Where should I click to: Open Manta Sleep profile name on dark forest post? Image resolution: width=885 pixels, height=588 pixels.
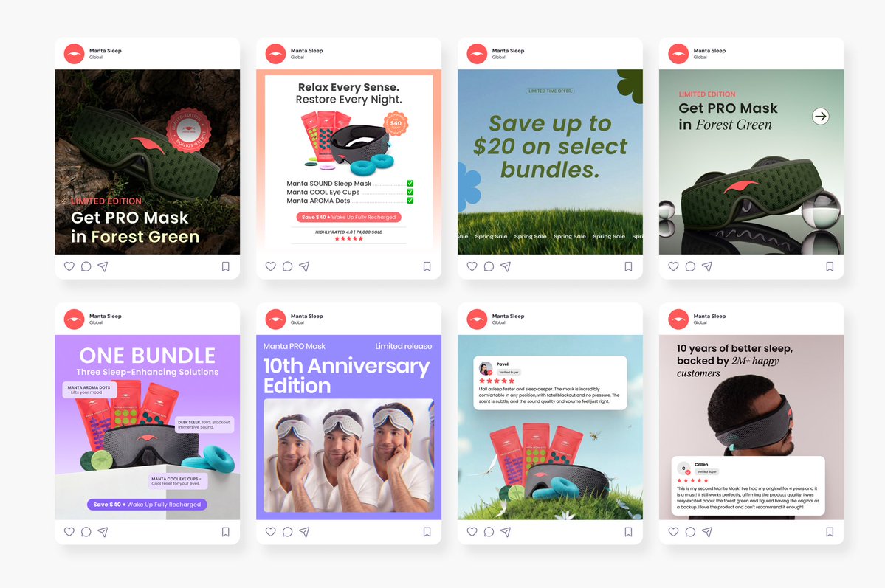[x=105, y=51]
